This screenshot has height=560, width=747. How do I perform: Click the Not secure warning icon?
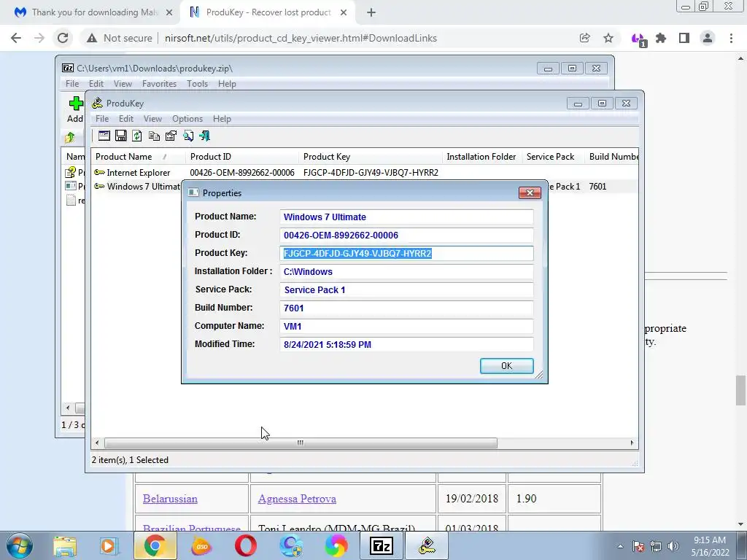[x=92, y=38]
